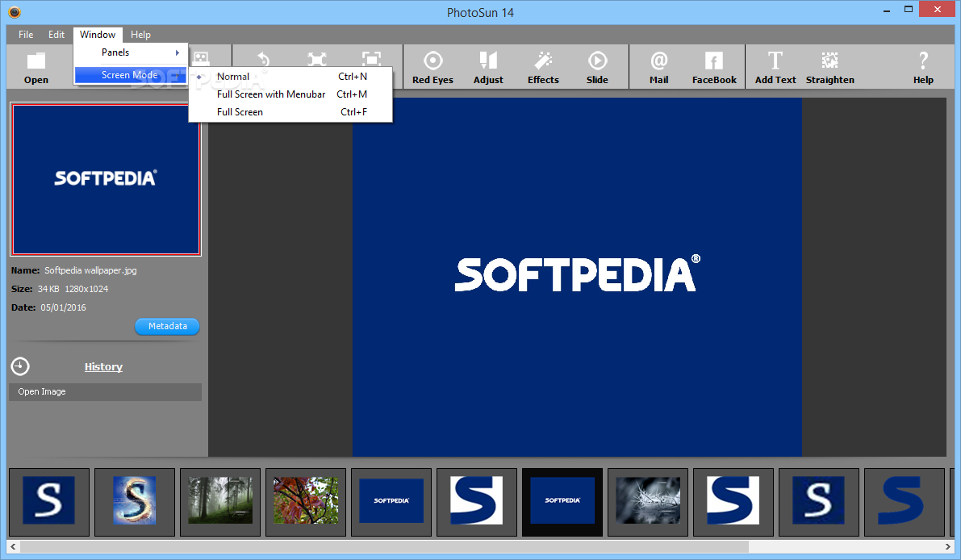
Task: Minimize the PhotoSun window
Action: coord(887,10)
